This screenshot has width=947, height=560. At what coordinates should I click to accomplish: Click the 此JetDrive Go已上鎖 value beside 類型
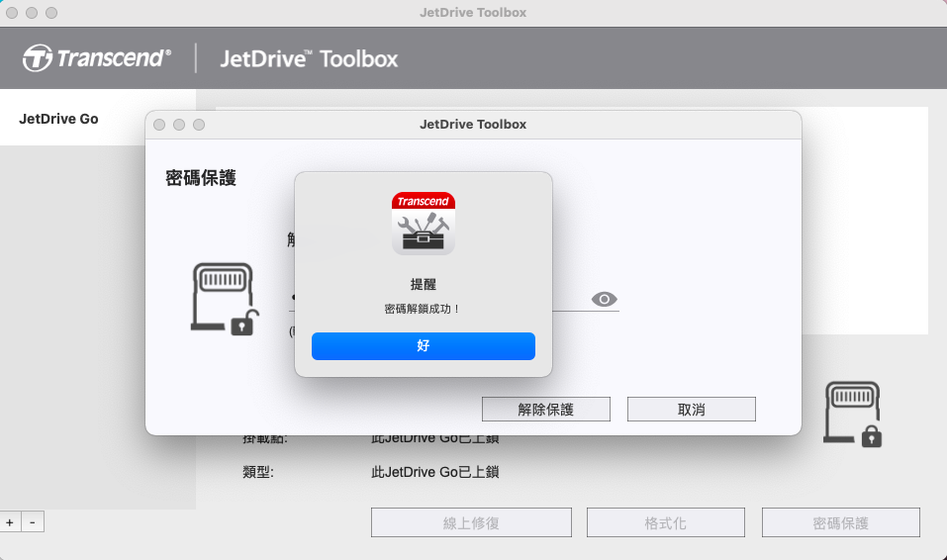(x=434, y=472)
